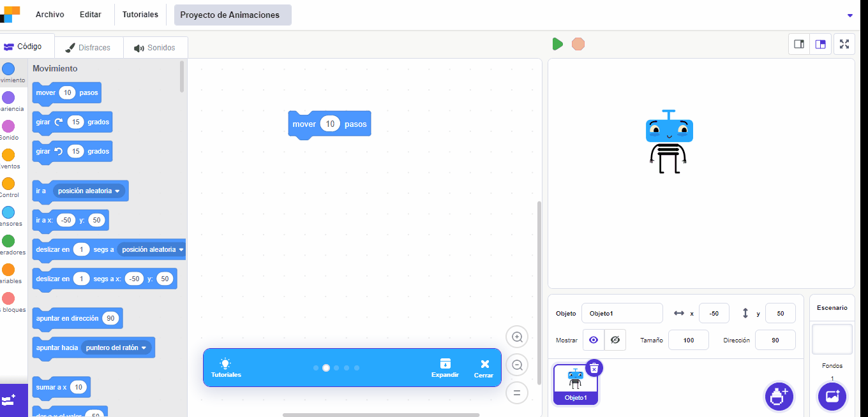
Task: Zoom out the code workspace
Action: 517,365
